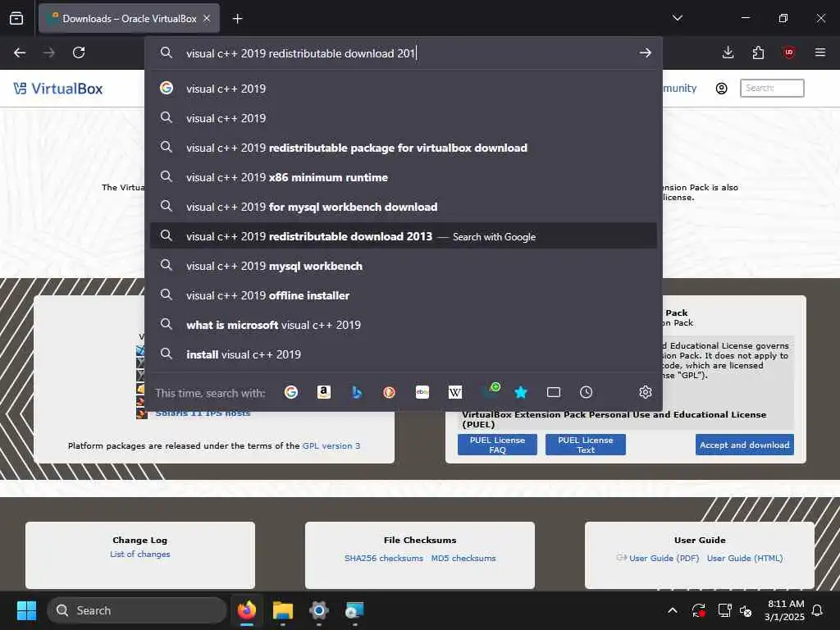This screenshot has height=630, width=840.
Task: Close the Downloads – Oracle VirtualBox tab
Action: (x=207, y=18)
